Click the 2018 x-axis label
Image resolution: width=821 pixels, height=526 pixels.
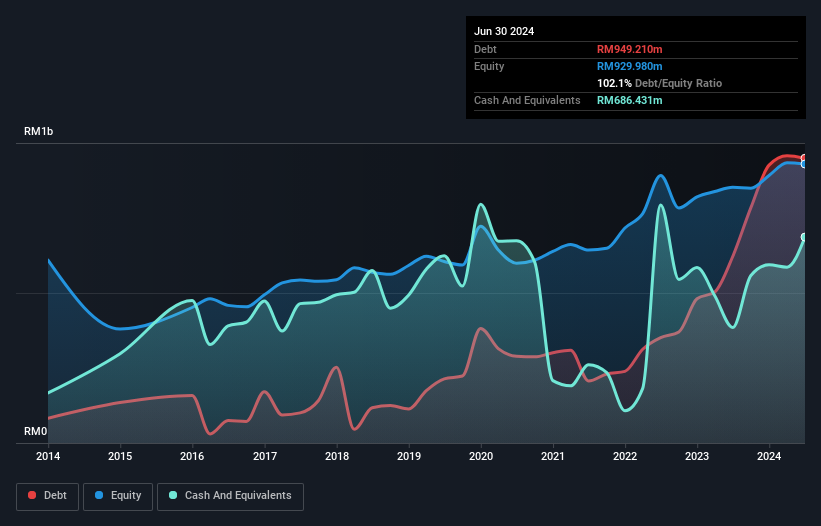click(x=337, y=456)
